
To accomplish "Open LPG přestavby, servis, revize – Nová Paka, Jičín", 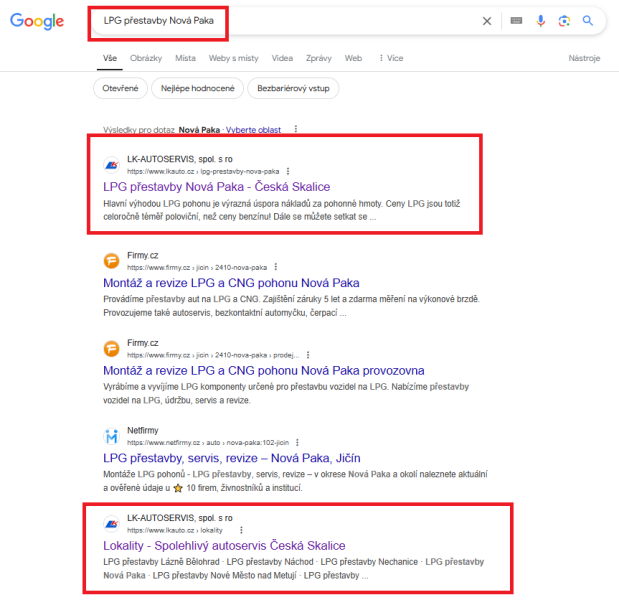I will (232, 458).
